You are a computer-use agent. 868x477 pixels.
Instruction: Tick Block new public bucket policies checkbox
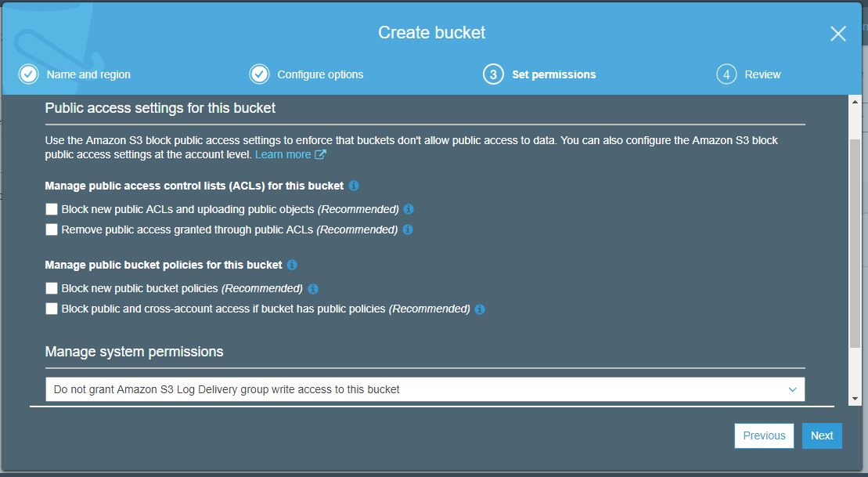tap(52, 288)
